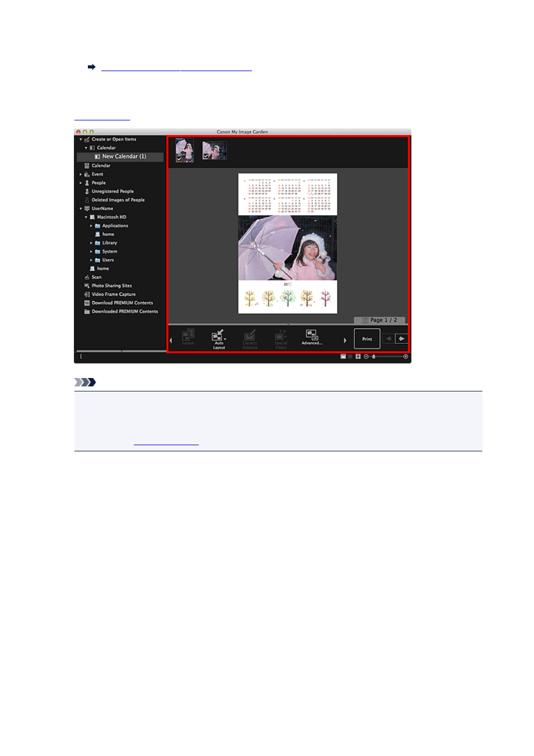This screenshot has height=756, width=534.
Task: Select the Applications folder icon
Action: [97, 226]
